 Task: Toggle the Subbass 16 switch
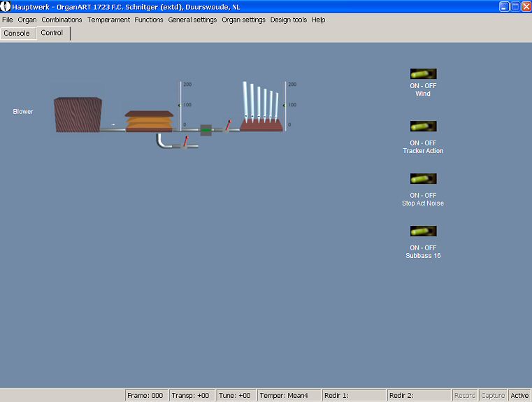(423, 231)
